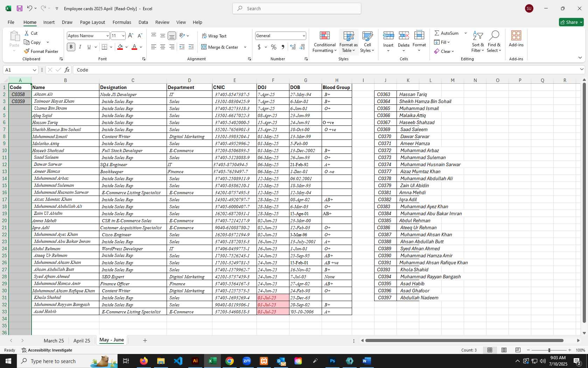Click AutoSum button
Screen dimensions: 588x368
(x=446, y=33)
